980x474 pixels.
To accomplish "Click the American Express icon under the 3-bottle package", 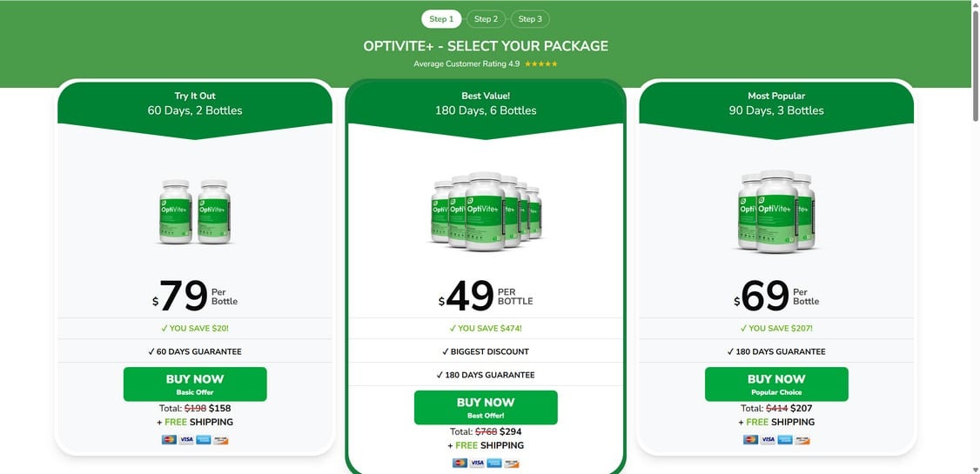I will point(785,440).
